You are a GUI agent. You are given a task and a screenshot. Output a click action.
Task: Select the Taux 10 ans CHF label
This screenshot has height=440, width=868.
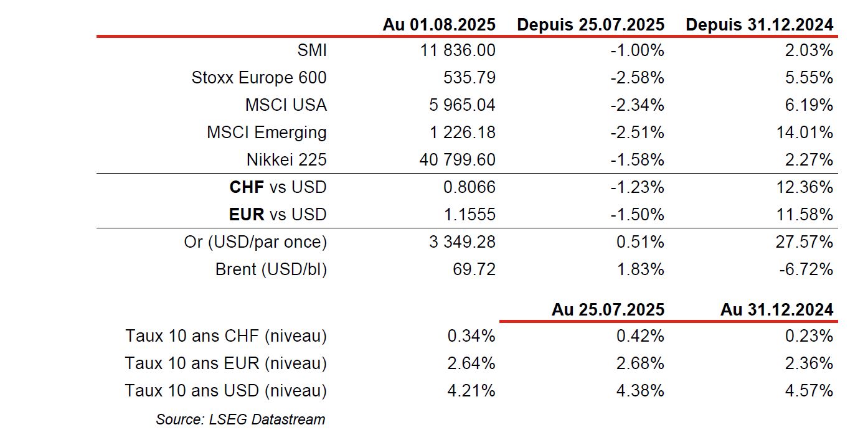[x=226, y=336]
